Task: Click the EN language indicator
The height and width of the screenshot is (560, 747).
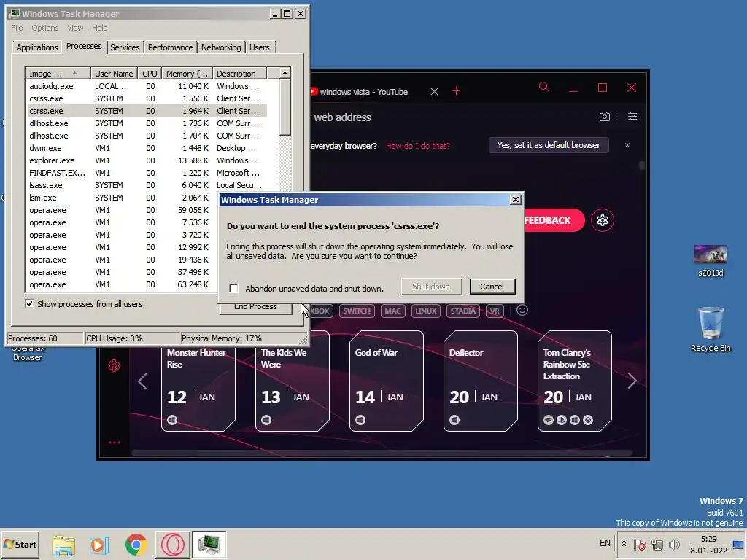Action: [605, 542]
